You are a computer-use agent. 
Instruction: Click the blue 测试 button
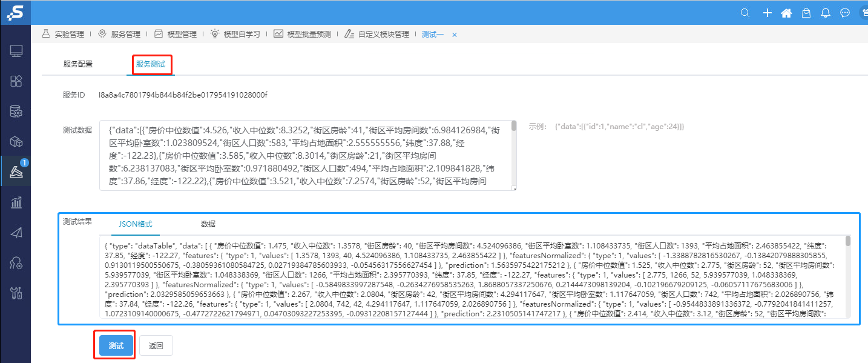(116, 345)
